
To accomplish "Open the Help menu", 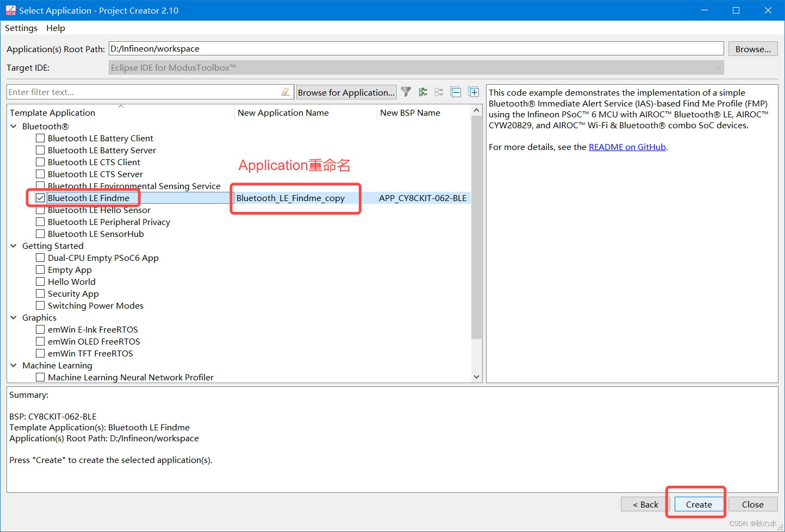I will (55, 28).
